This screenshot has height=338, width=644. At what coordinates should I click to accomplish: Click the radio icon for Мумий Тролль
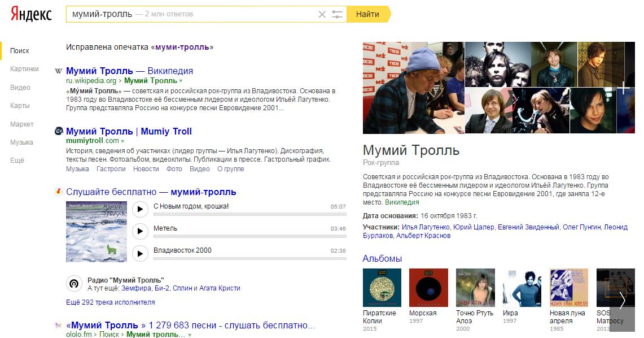pos(74,283)
